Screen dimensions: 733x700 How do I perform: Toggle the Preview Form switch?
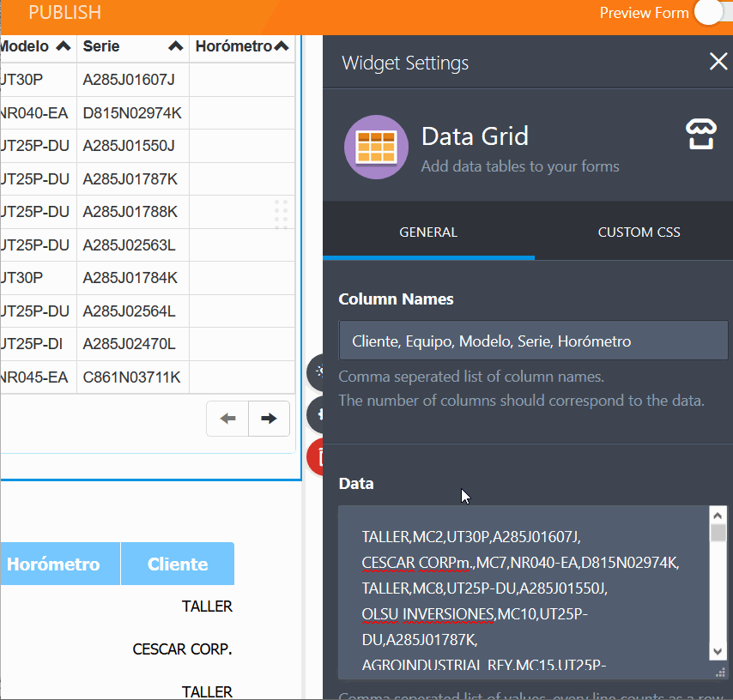pyautogui.click(x=713, y=13)
